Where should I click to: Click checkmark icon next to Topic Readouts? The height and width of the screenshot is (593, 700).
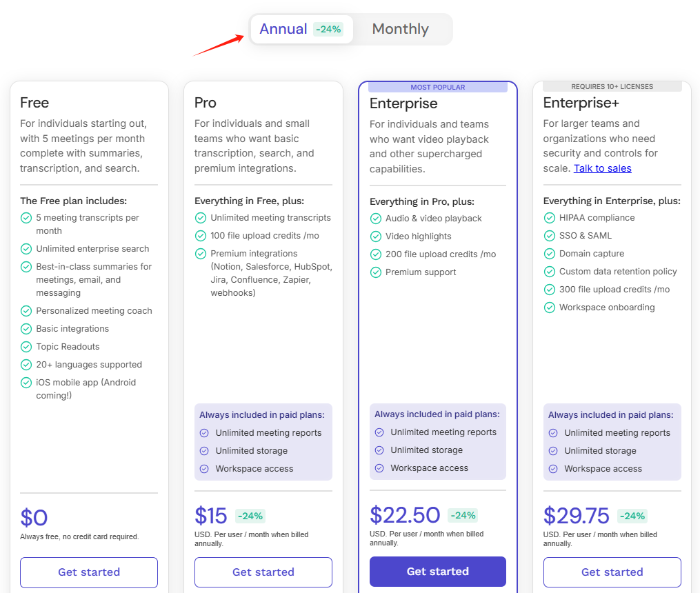(26, 347)
